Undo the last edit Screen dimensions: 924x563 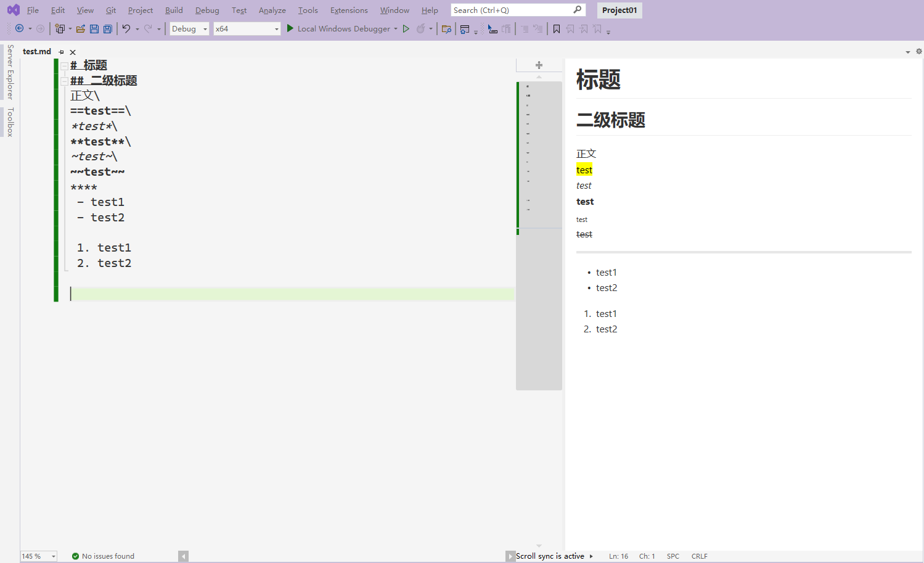pyautogui.click(x=127, y=28)
